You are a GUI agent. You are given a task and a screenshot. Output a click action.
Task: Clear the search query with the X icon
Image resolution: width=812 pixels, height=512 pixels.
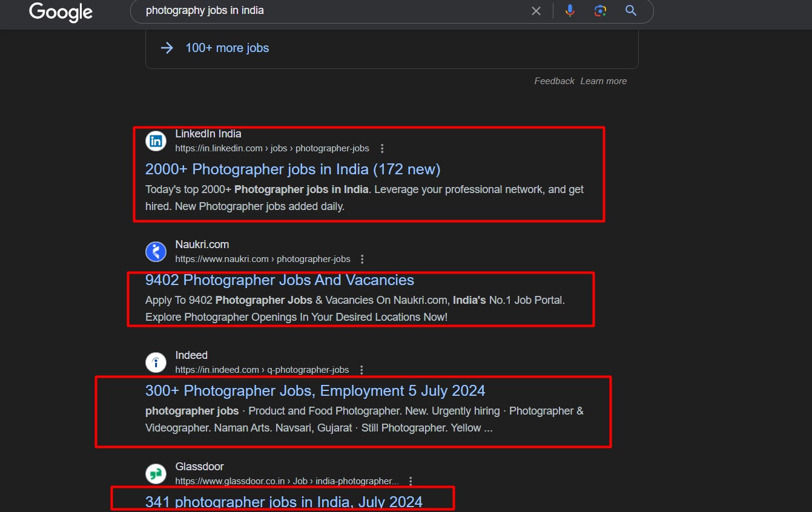(x=536, y=11)
